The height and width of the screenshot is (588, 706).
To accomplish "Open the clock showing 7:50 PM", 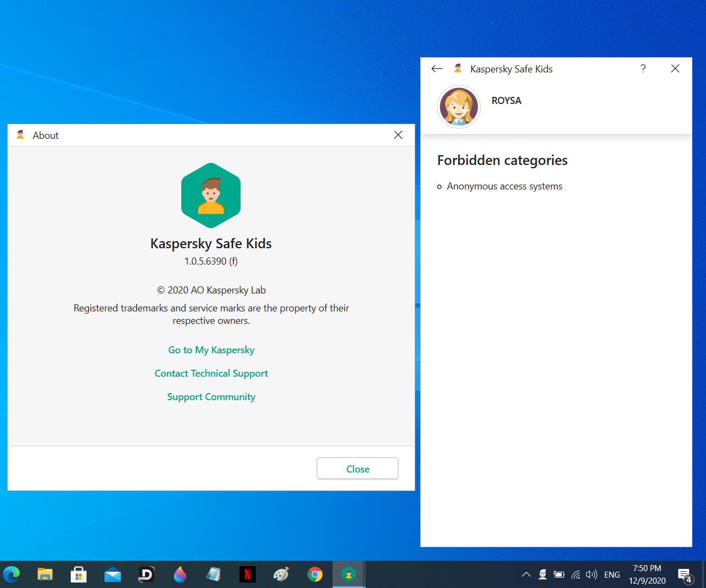I will pos(647,574).
